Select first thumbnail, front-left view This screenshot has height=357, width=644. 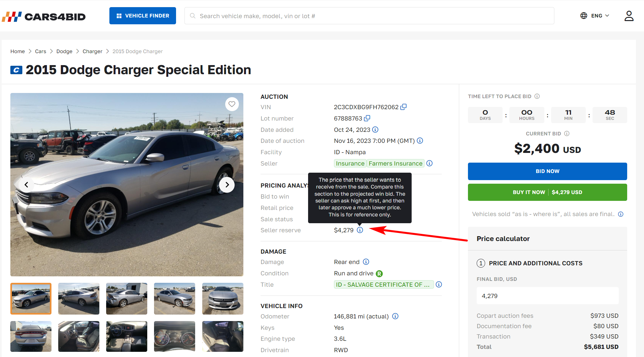click(x=31, y=299)
